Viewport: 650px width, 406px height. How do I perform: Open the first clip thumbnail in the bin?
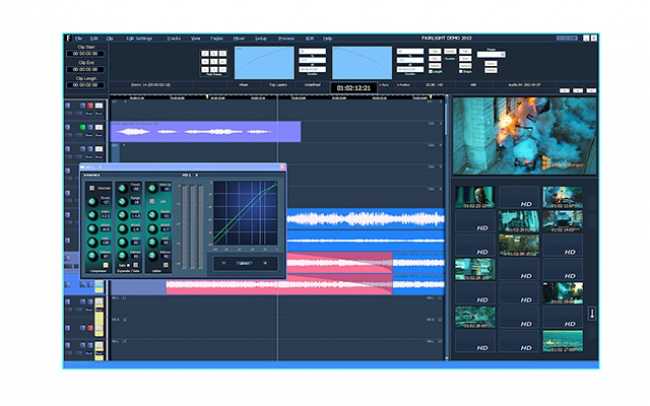[475, 197]
